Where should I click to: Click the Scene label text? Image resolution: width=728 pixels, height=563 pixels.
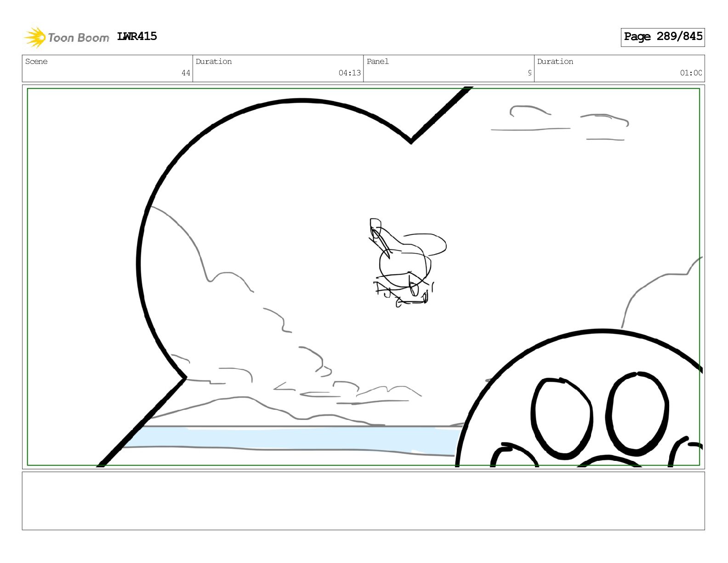36,62
